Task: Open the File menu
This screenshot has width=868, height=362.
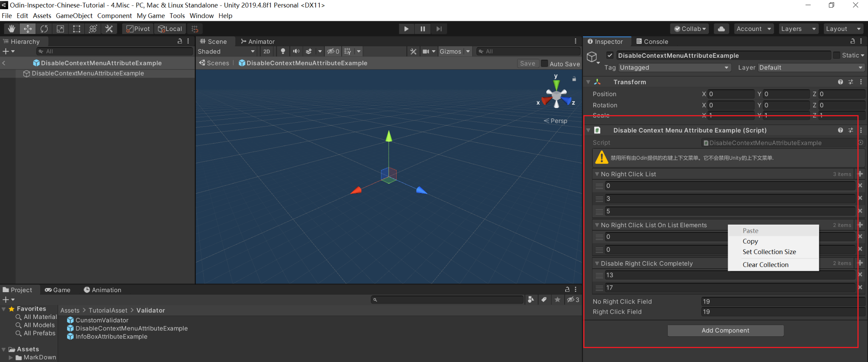Action: [7, 16]
